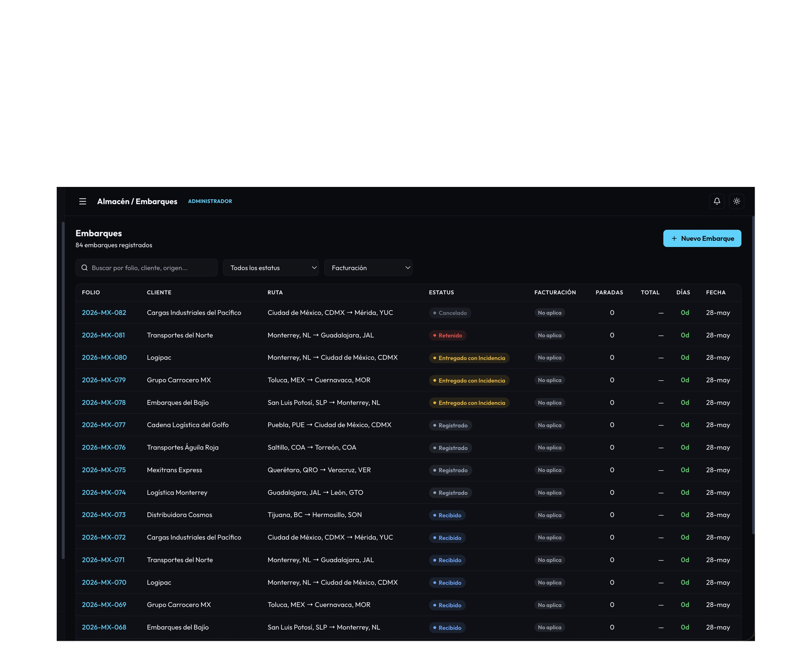Screen dimensions: 812x668
Task: Click 28-may date in row 2026-MX-077
Action: click(x=718, y=425)
